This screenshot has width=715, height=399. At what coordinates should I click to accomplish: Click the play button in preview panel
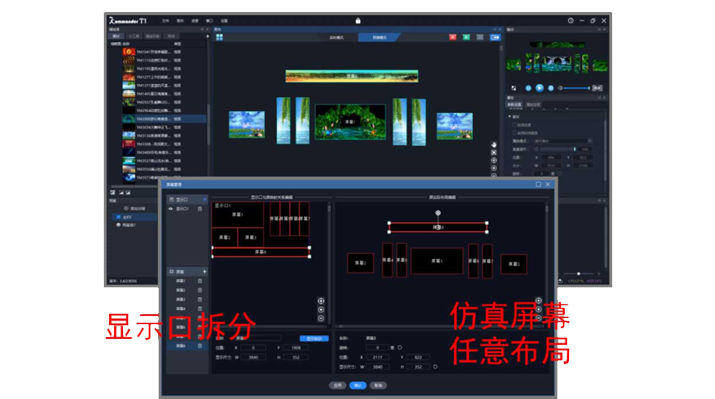pos(539,88)
